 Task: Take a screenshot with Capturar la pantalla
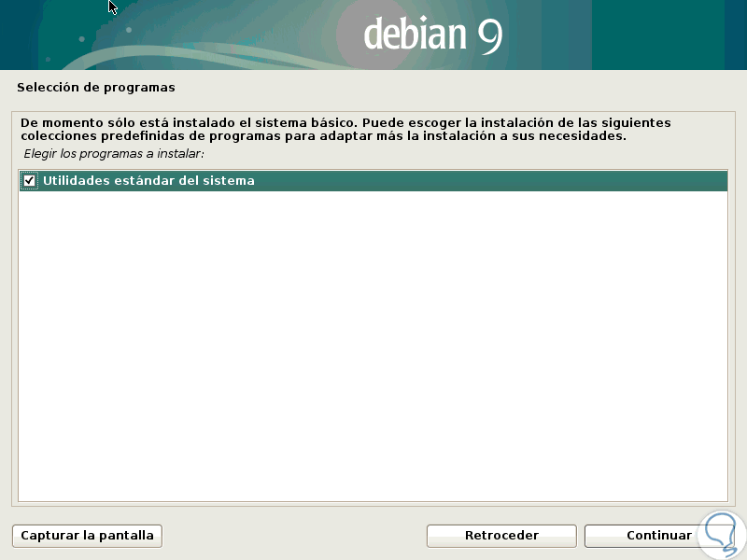[87, 536]
